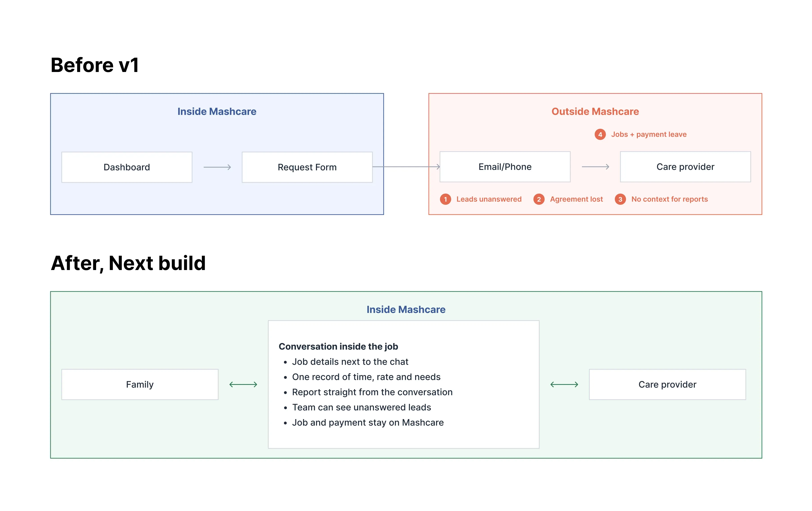Click 'Conversation inside the job' heading
The width and height of the screenshot is (812, 511).
click(338, 346)
